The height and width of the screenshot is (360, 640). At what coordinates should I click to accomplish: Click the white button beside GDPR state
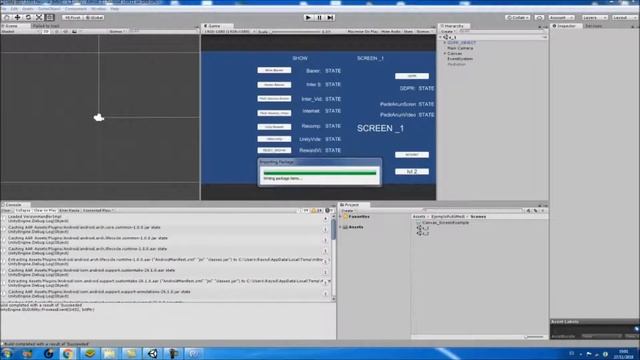tap(412, 76)
